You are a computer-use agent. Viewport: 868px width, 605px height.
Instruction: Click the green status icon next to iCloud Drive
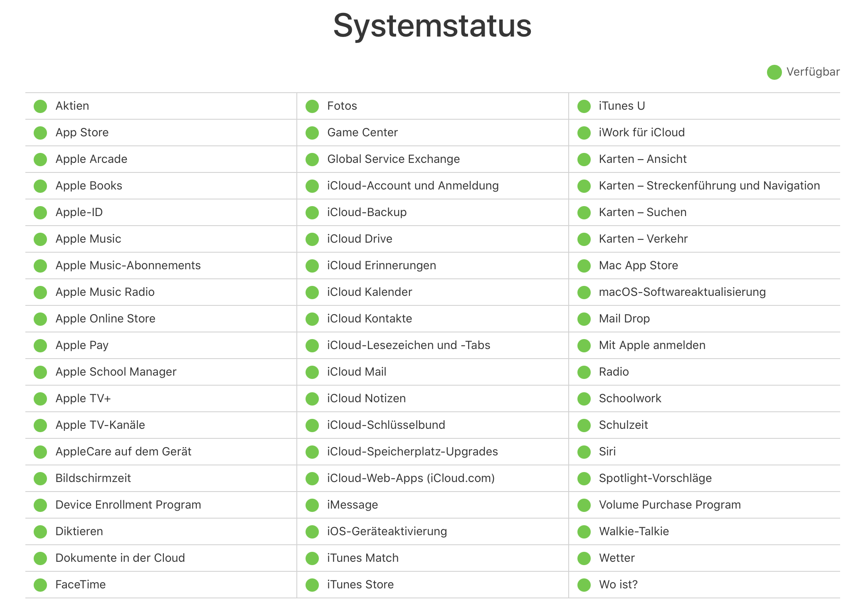coord(312,239)
